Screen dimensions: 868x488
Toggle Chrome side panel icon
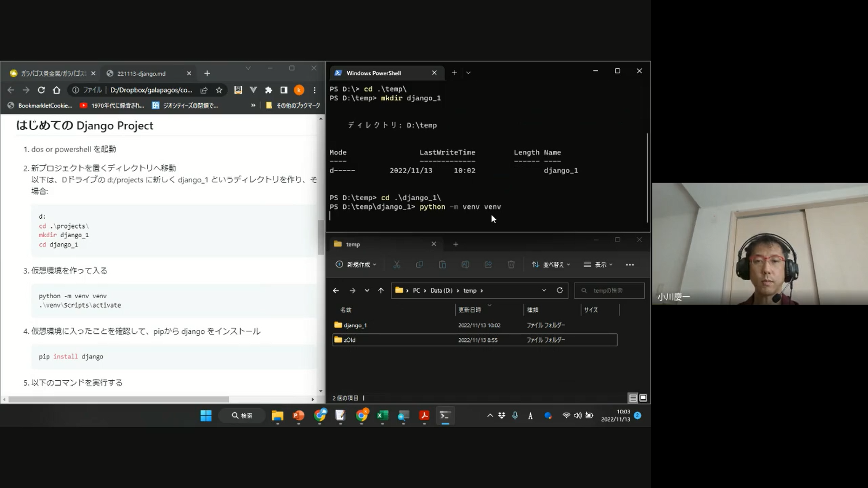(x=284, y=90)
